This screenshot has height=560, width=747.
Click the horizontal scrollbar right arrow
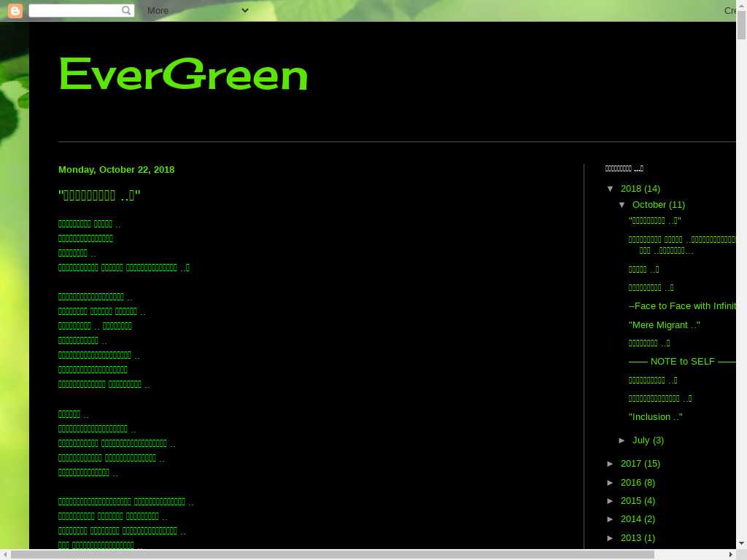pos(730,554)
